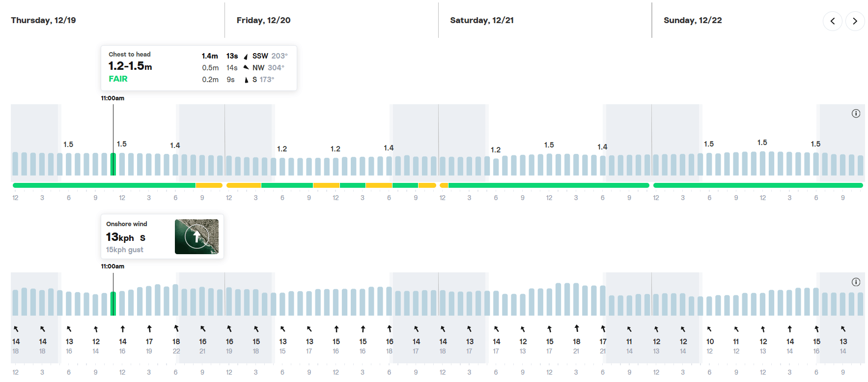Screen dimensions: 868x382
Task: Click wind arrow above 17 / 19 reading
Action: (149, 329)
